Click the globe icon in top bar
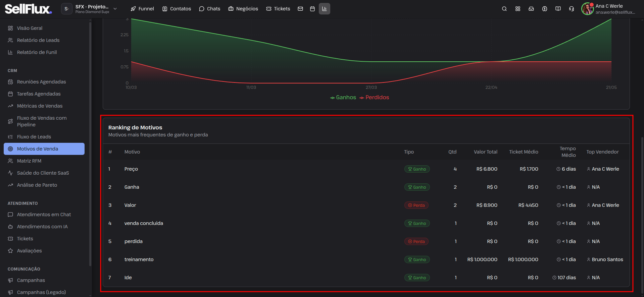 [545, 9]
